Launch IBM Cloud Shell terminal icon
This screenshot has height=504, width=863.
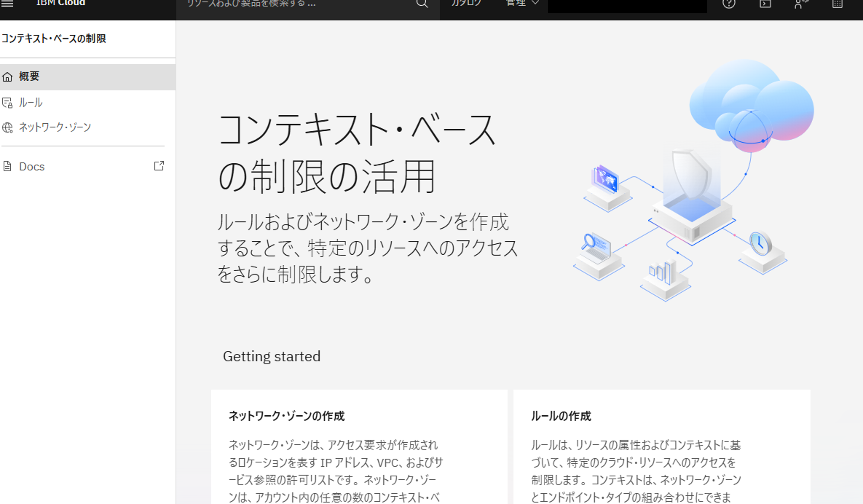pyautogui.click(x=765, y=4)
